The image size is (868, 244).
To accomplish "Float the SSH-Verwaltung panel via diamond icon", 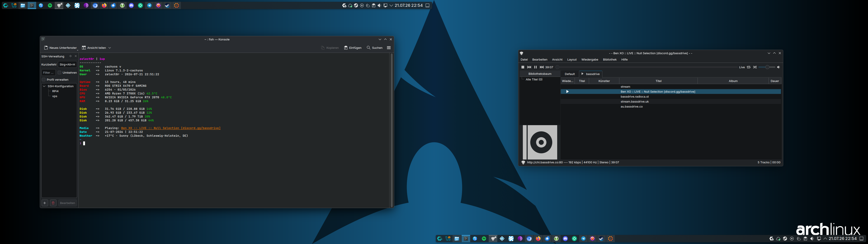I will click(x=71, y=56).
